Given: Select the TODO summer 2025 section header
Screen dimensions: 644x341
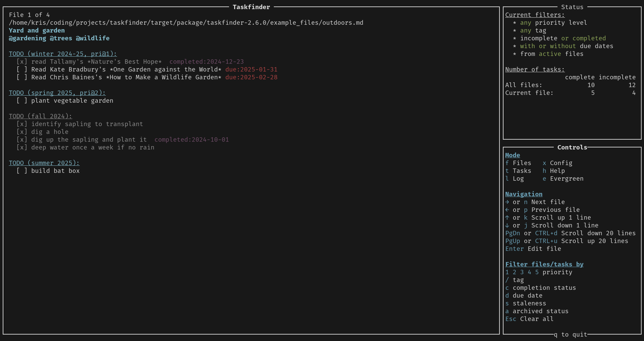Looking at the screenshot, I should tap(44, 163).
